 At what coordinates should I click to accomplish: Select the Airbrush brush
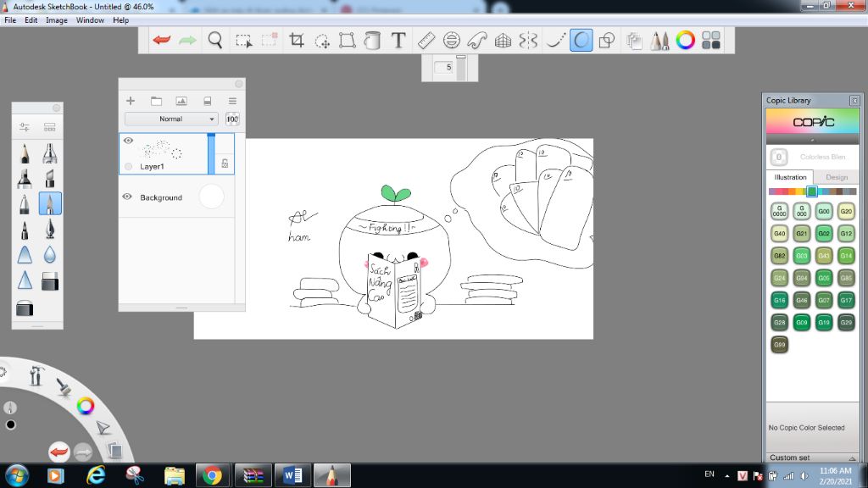[50, 153]
